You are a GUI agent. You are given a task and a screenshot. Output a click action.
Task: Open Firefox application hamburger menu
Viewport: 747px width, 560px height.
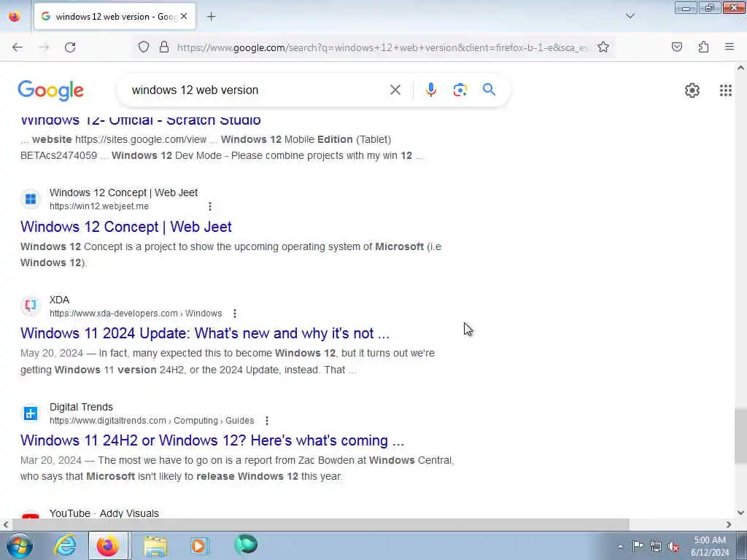729,47
